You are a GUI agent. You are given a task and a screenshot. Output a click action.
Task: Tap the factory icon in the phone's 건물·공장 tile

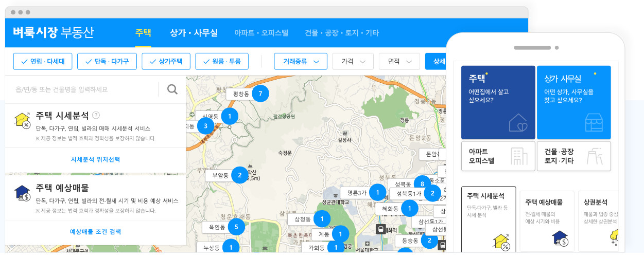pos(595,156)
